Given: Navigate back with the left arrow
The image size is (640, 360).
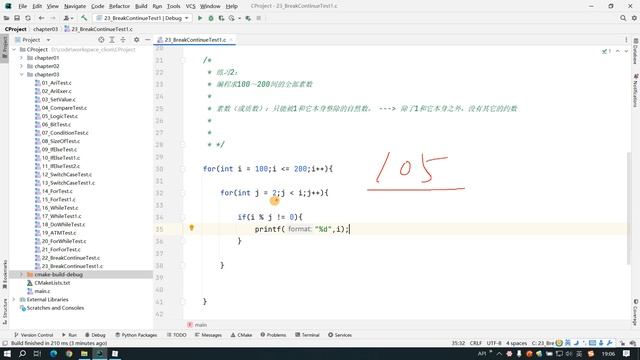Looking at the screenshot, I should pos(41,18).
